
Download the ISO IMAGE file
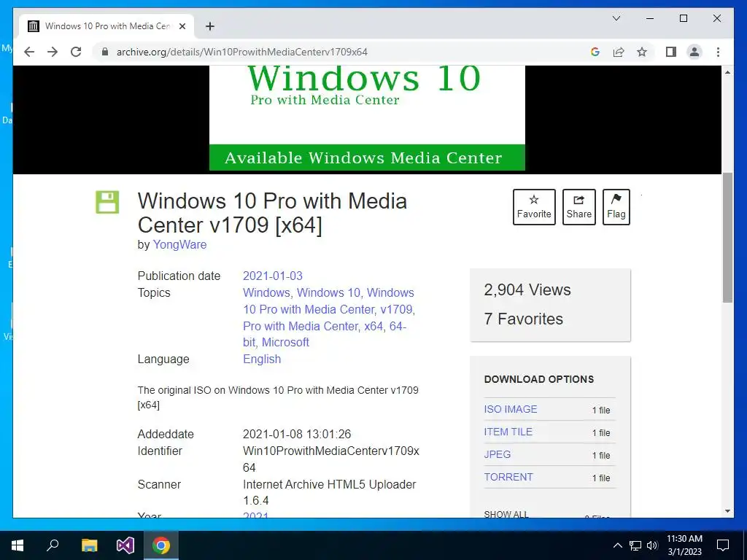point(510,409)
